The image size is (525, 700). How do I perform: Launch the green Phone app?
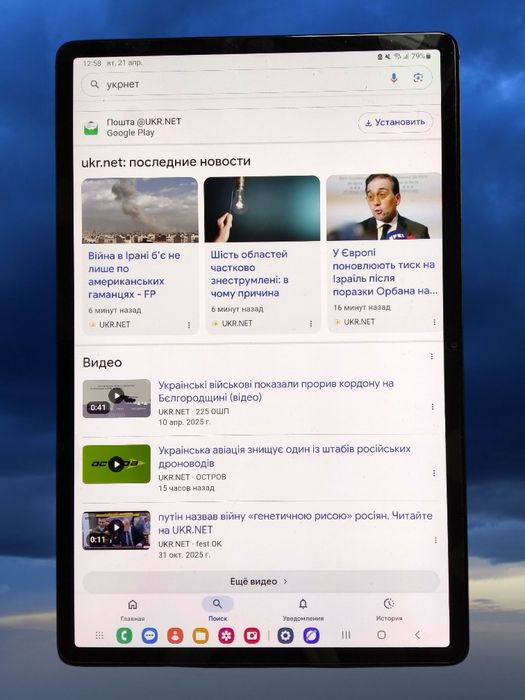(124, 635)
